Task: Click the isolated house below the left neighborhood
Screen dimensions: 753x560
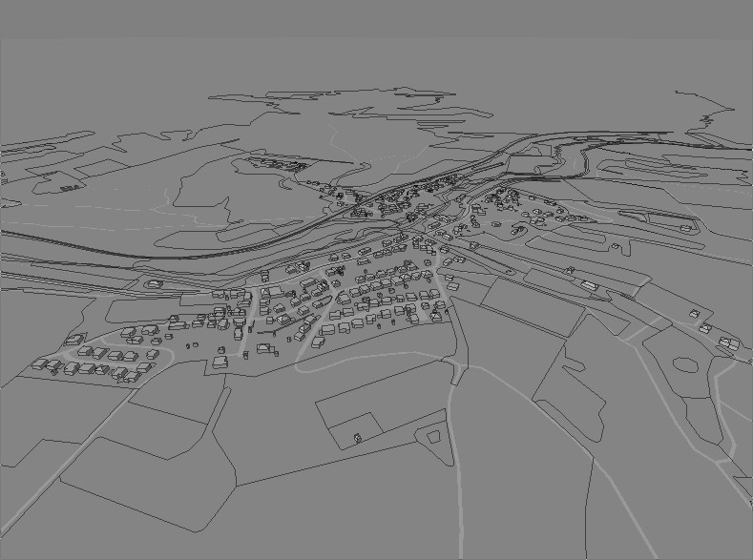Action: (x=221, y=362)
